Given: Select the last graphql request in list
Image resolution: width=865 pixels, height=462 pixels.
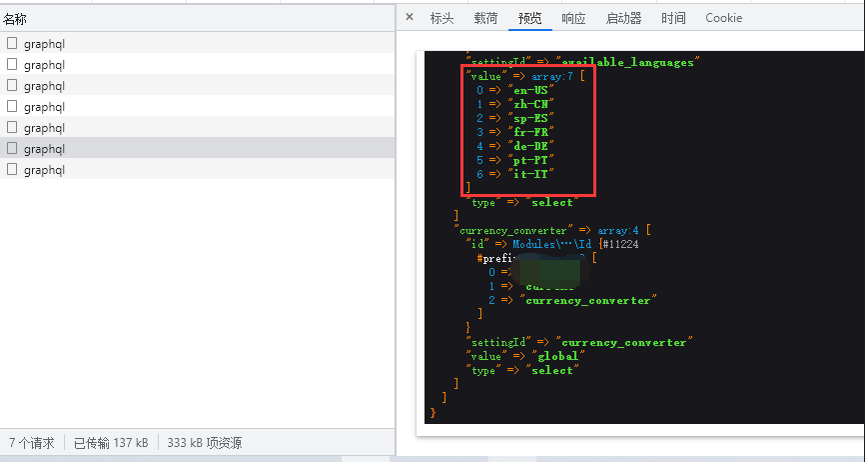Looking at the screenshot, I should click(x=44, y=170).
